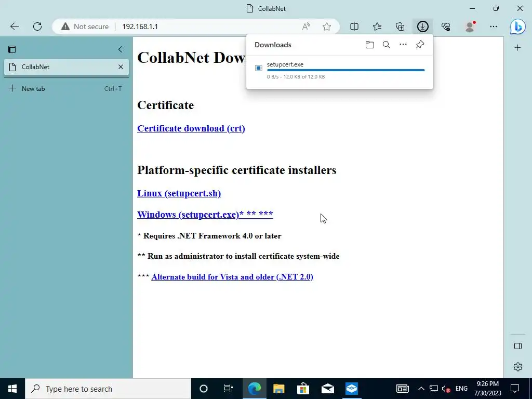532x399 pixels.
Task: Show hidden tray icons chevron
Action: (x=421, y=389)
